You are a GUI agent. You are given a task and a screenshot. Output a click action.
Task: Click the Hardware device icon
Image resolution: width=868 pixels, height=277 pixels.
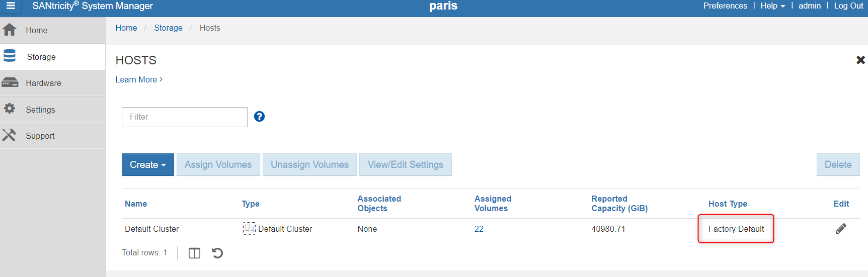pyautogui.click(x=10, y=83)
